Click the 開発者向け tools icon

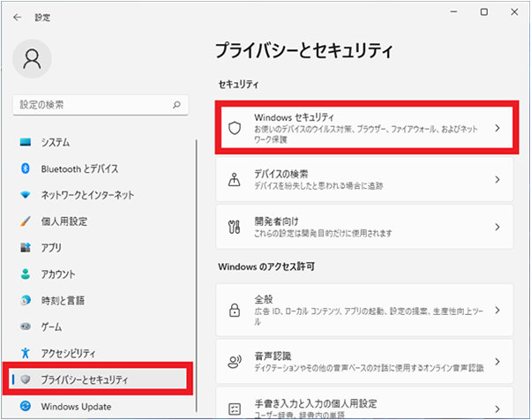point(235,227)
